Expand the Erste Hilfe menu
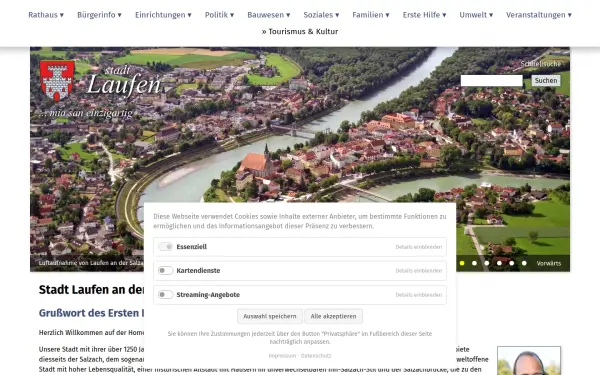The image size is (600, 375). pos(424,15)
